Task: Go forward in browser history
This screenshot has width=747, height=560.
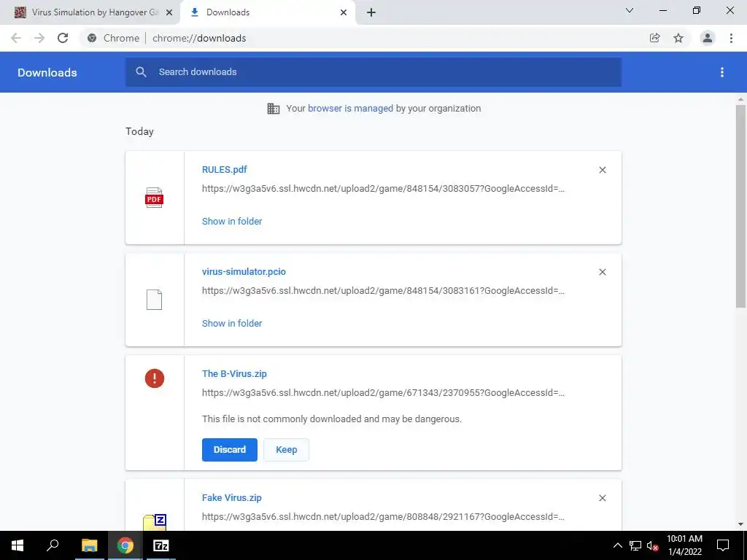Action: tap(39, 38)
